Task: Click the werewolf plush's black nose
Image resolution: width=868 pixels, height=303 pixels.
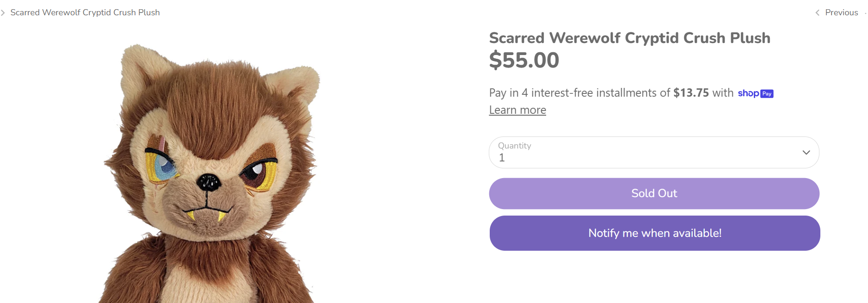Action: [x=209, y=182]
